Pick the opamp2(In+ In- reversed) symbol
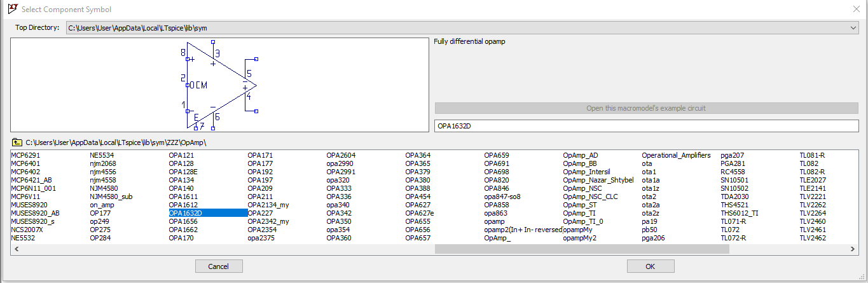This screenshot has width=868, height=283. [523, 230]
